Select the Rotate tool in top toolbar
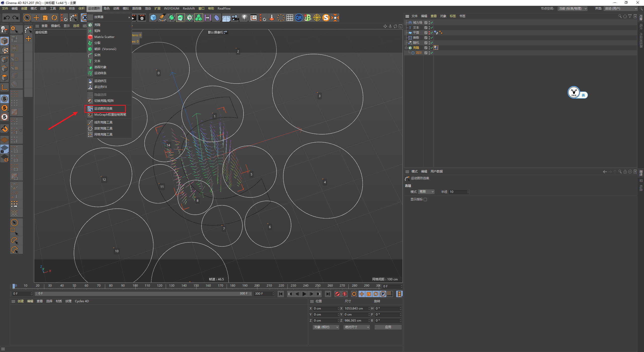Viewport: 644px width, 352px height. [54, 18]
